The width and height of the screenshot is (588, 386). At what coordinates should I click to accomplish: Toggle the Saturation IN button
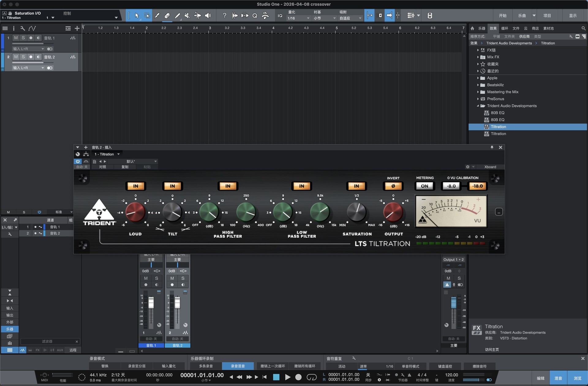click(x=356, y=186)
